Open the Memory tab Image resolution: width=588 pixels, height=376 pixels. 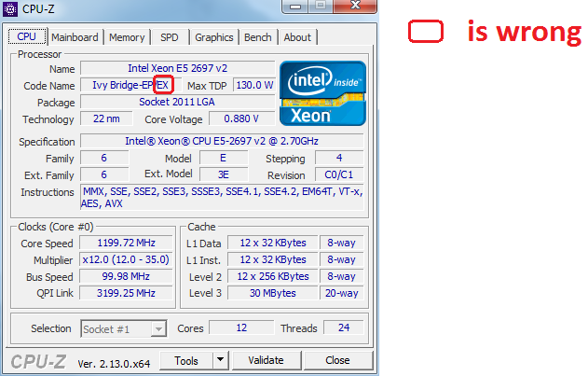point(127,37)
